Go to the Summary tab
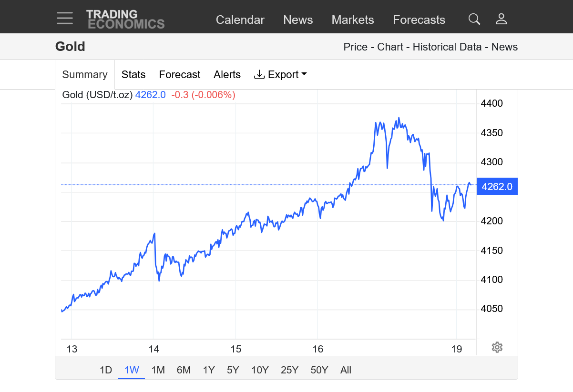Image resolution: width=573 pixels, height=392 pixels. coord(85,75)
